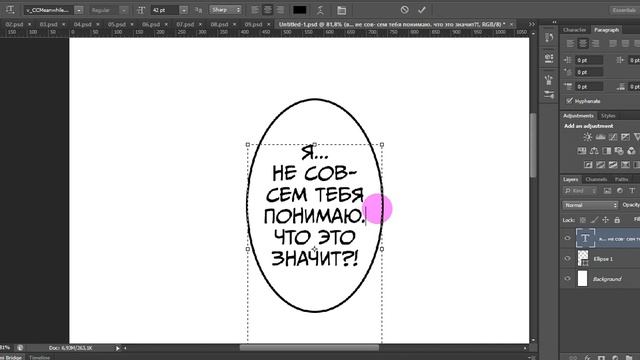Right align text in options bar
Image resolution: width=640 pixels, height=360 pixels.
(280, 10)
